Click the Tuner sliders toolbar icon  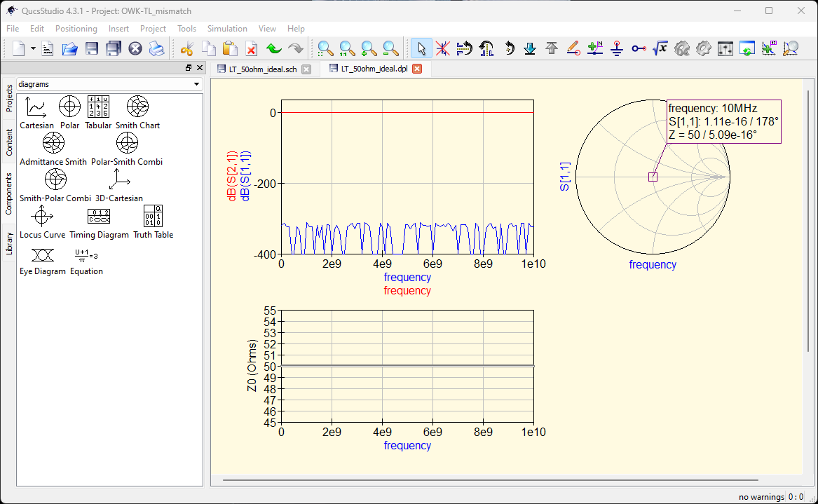(x=725, y=48)
